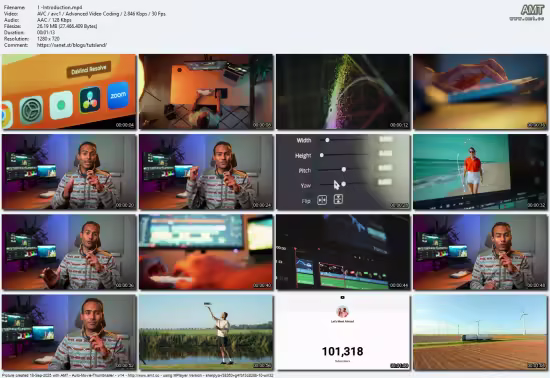Click the Width slider handle
The width and height of the screenshot is (550, 378).
point(327,140)
